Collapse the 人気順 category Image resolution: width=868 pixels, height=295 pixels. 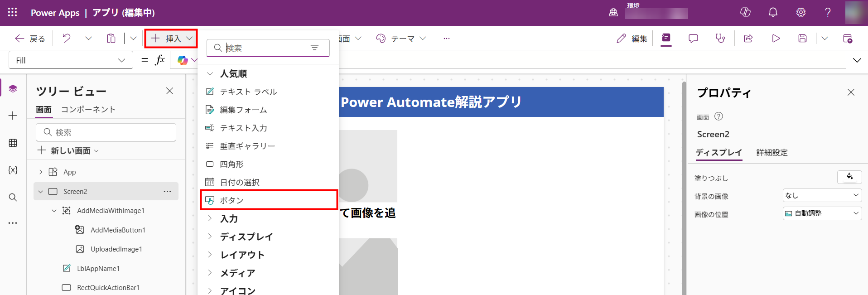tap(210, 73)
